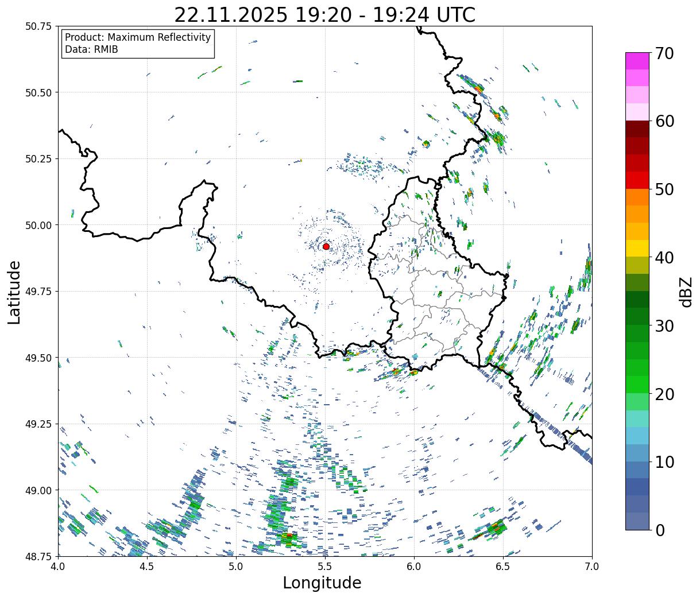This screenshot has height=597, width=700.
Task: Click the 'Data: RMIB' legend text
Action: pyautogui.click(x=91, y=50)
